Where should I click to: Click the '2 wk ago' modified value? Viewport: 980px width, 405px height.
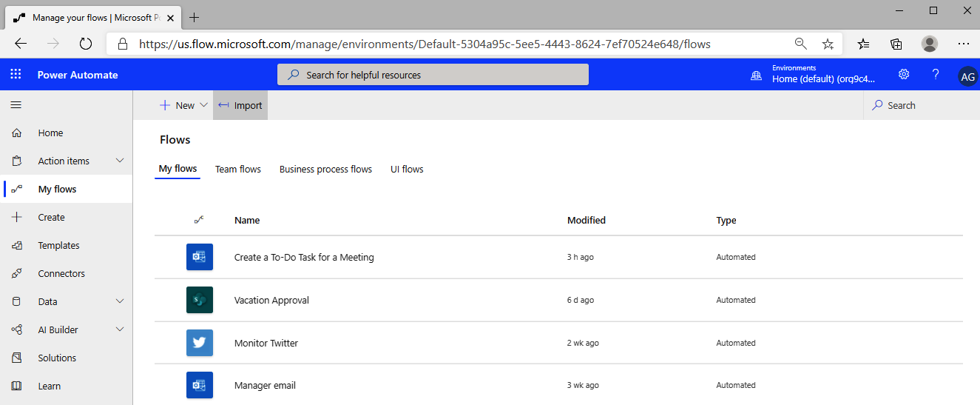(x=583, y=343)
